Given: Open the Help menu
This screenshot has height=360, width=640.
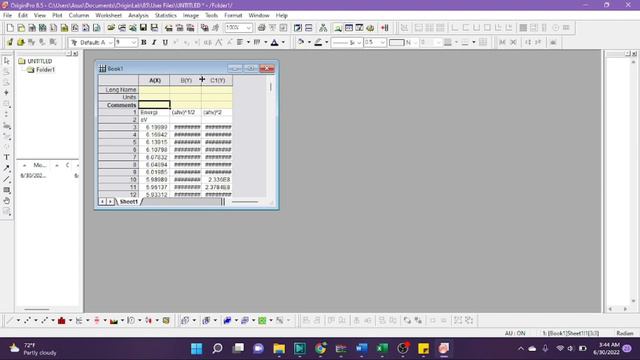Looking at the screenshot, I should pos(282,16).
